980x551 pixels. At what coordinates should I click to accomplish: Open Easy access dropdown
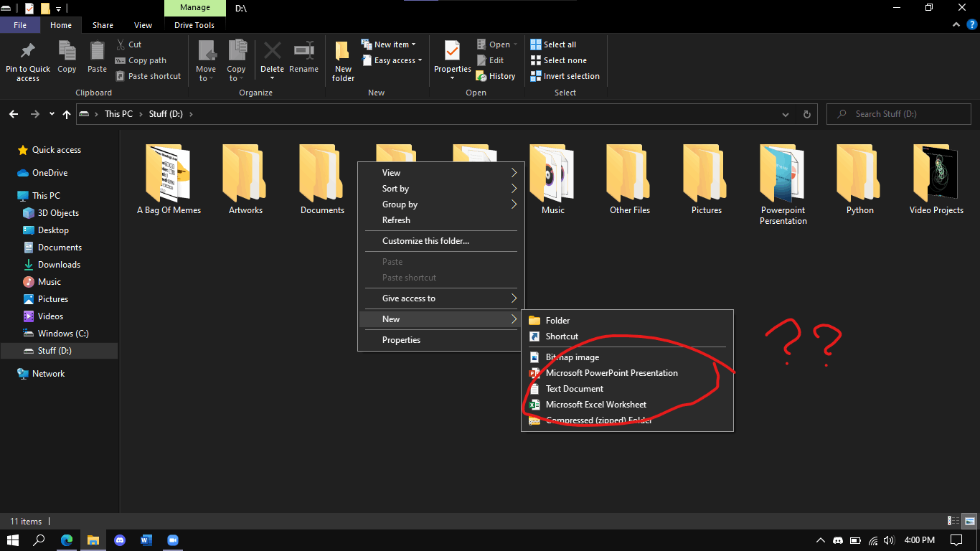(391, 60)
